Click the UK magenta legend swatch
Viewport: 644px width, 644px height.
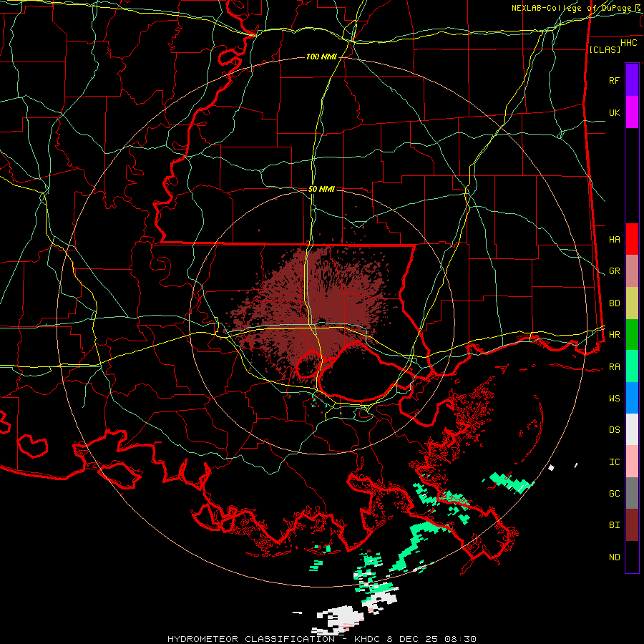(632, 112)
